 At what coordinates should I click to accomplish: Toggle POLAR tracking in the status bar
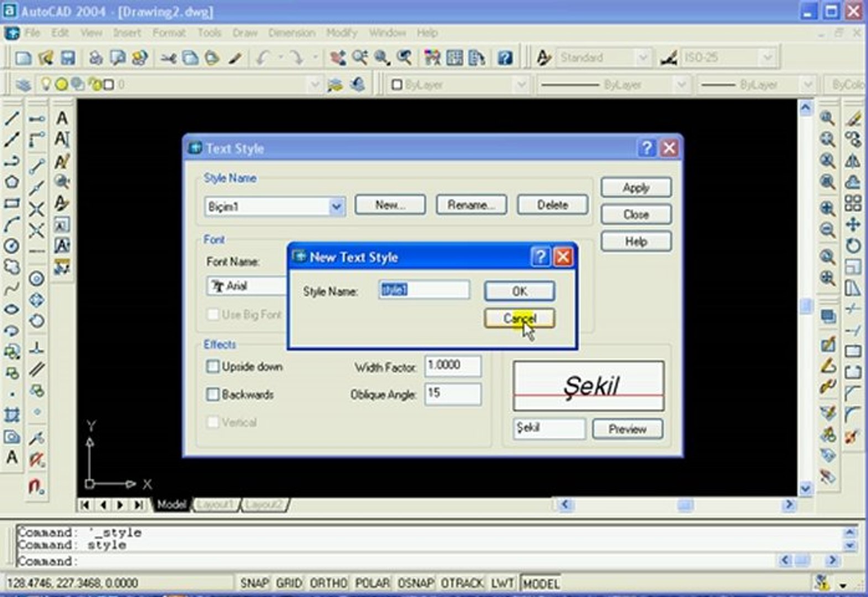coord(372,583)
